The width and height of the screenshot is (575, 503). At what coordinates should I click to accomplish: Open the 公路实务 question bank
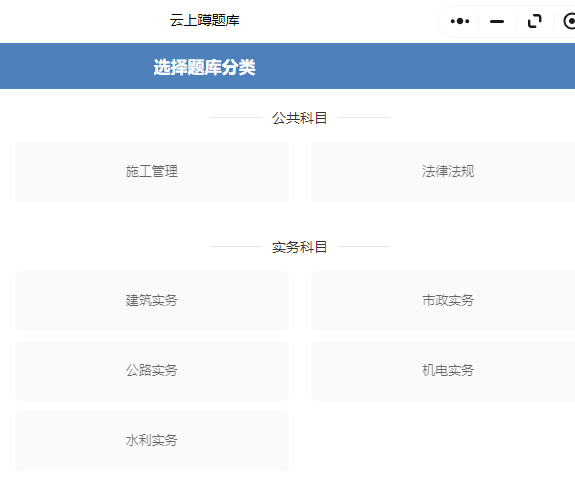152,371
